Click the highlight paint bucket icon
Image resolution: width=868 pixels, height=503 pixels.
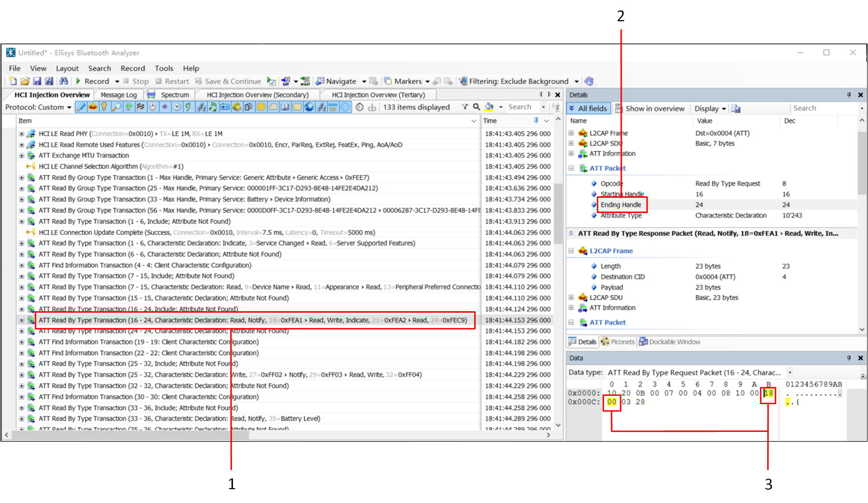point(489,107)
